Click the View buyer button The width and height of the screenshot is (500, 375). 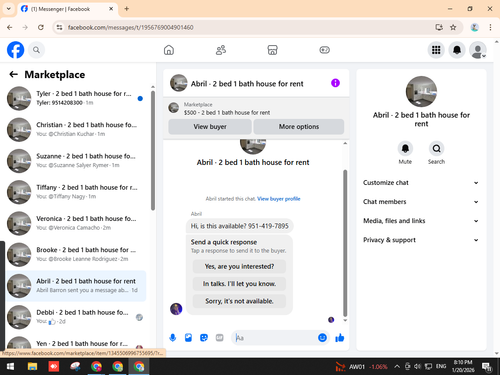[210, 127]
